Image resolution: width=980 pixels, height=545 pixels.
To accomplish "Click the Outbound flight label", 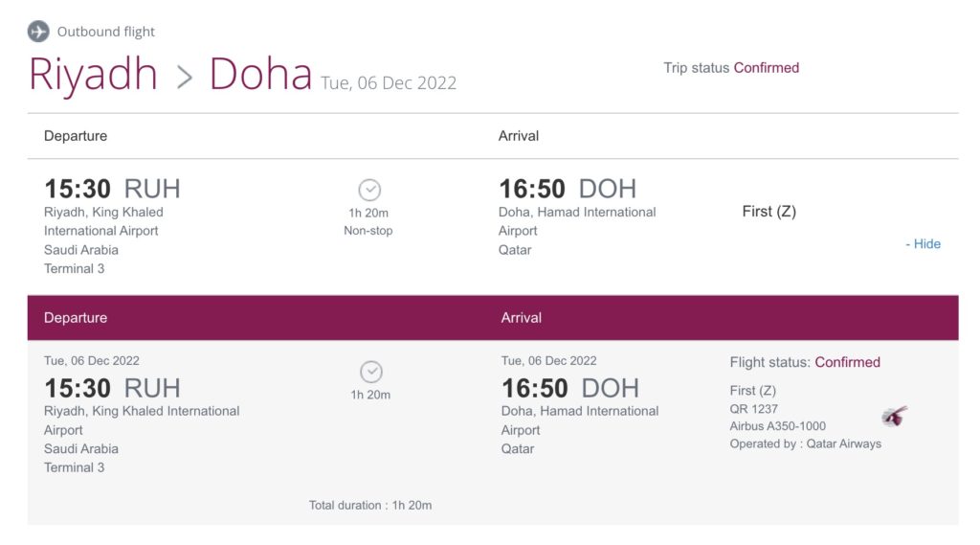I will tap(105, 32).
